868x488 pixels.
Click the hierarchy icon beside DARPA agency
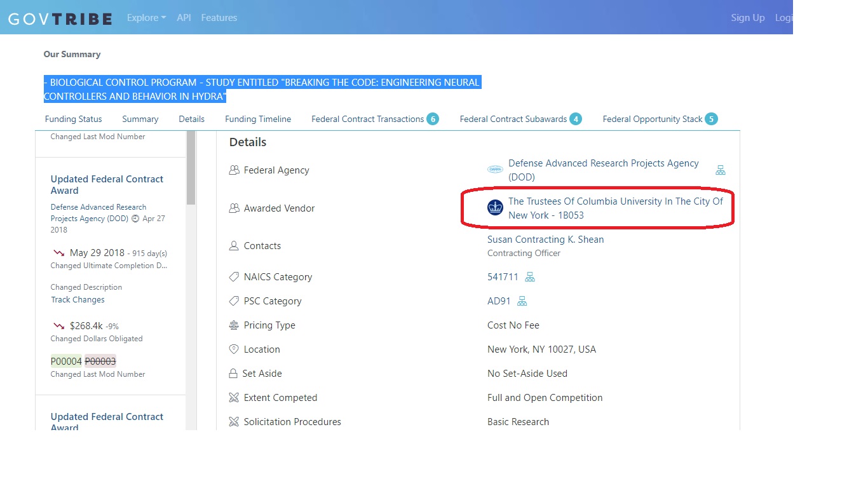point(721,170)
